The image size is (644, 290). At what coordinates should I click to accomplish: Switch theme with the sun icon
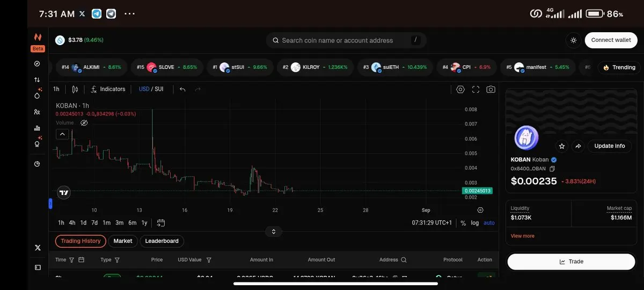(574, 40)
